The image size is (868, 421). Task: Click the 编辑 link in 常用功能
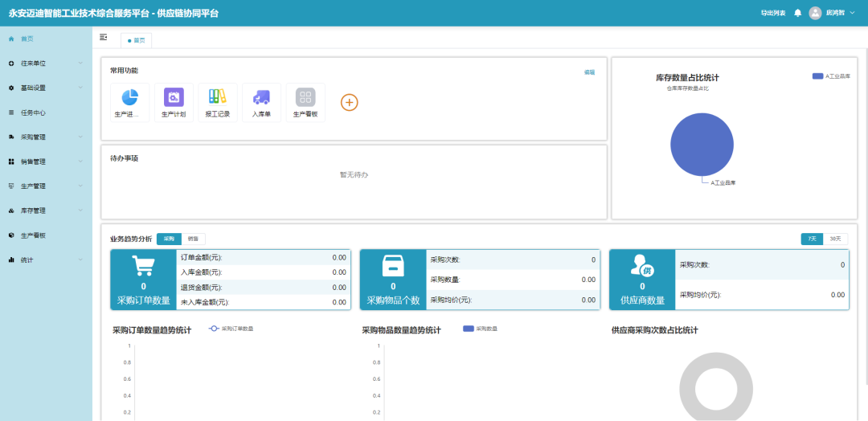click(x=590, y=72)
